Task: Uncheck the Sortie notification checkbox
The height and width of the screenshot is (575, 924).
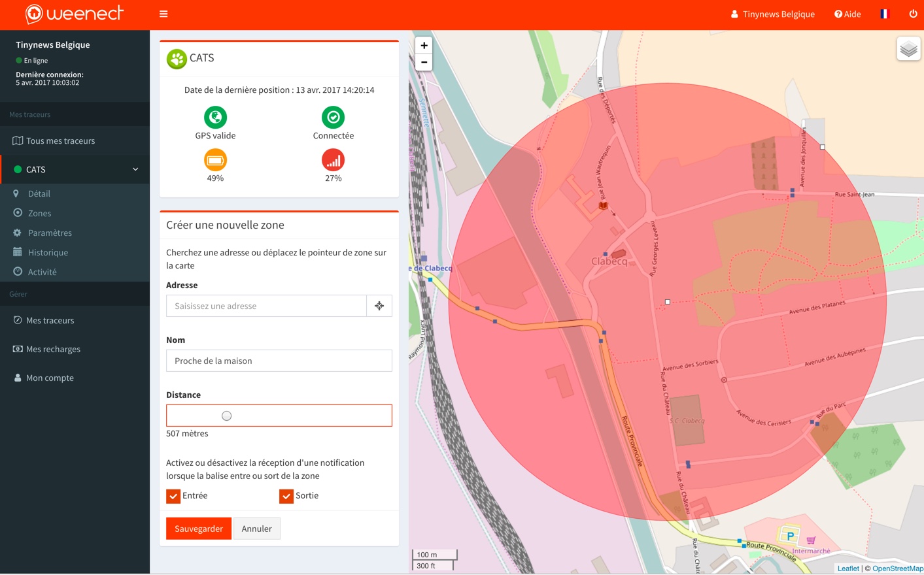Action: (286, 496)
